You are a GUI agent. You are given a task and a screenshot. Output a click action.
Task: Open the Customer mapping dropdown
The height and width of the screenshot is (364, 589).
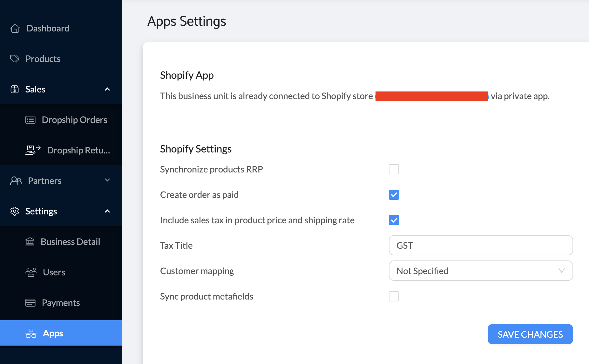481,271
